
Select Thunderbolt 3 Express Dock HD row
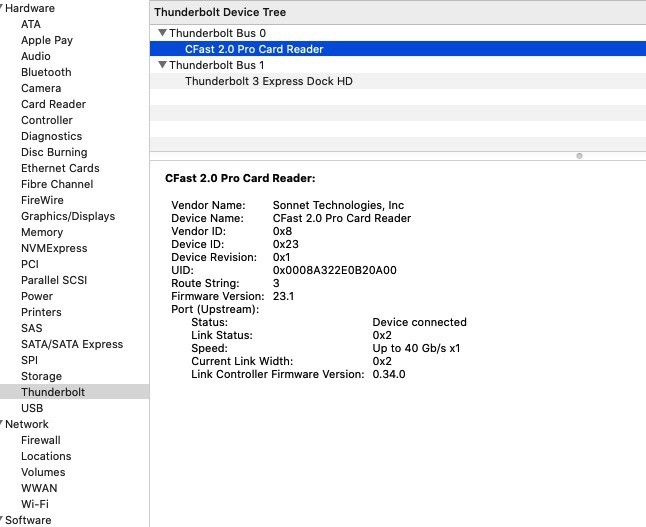point(398,81)
